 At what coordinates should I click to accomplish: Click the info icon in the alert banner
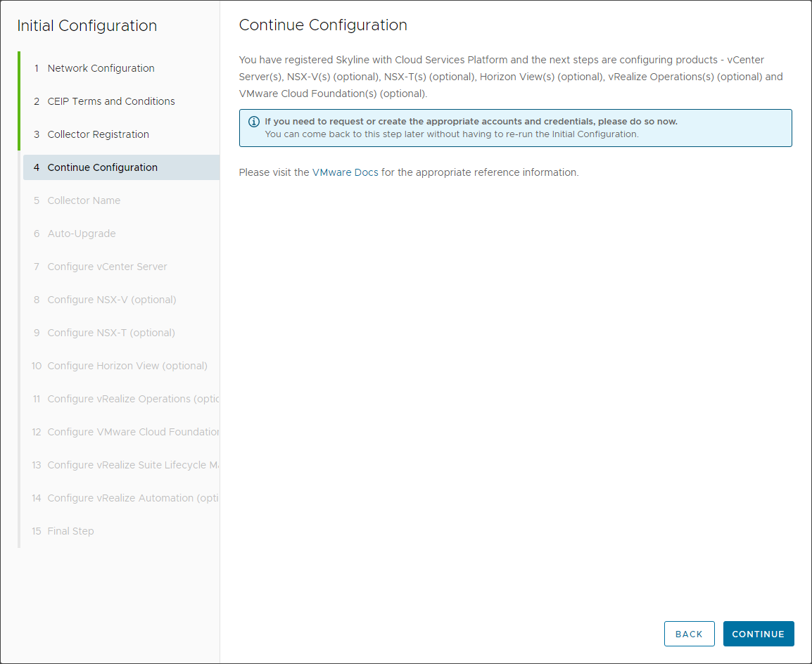tap(254, 122)
